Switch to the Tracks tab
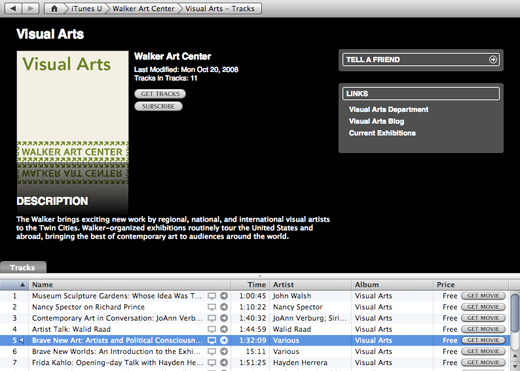520x371 pixels. point(23,267)
